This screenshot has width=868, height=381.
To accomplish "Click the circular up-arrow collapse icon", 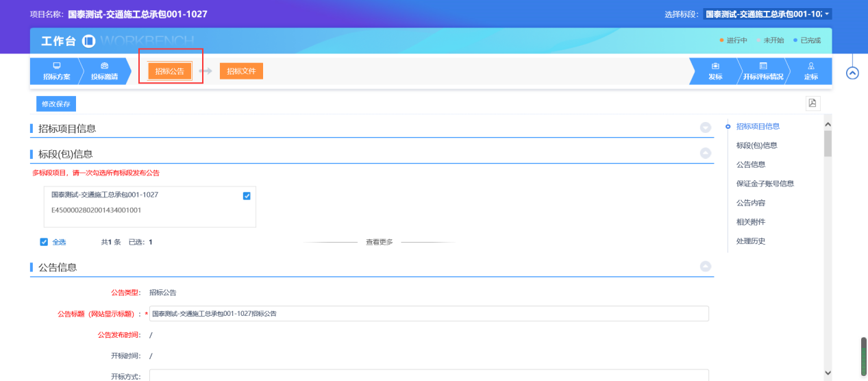I will 852,73.
